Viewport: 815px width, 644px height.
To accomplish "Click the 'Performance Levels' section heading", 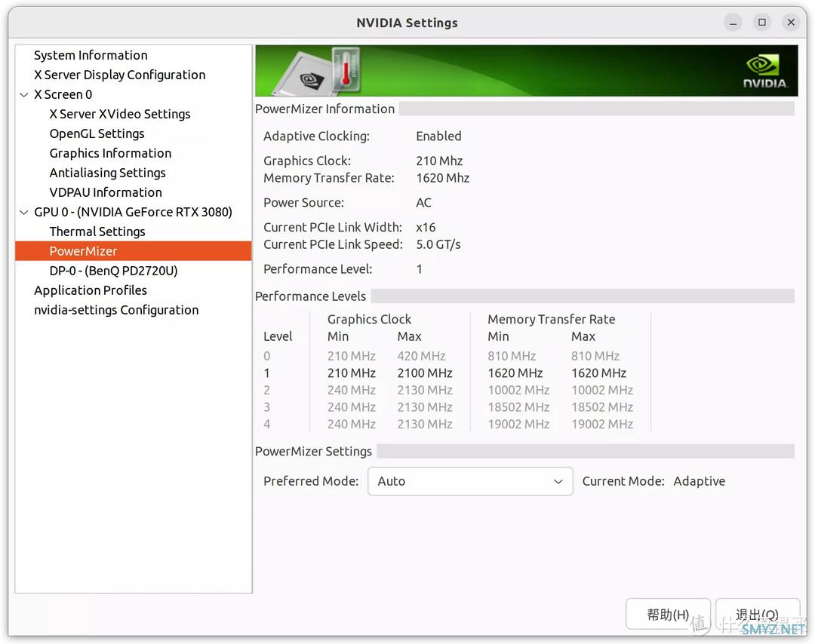I will point(310,296).
